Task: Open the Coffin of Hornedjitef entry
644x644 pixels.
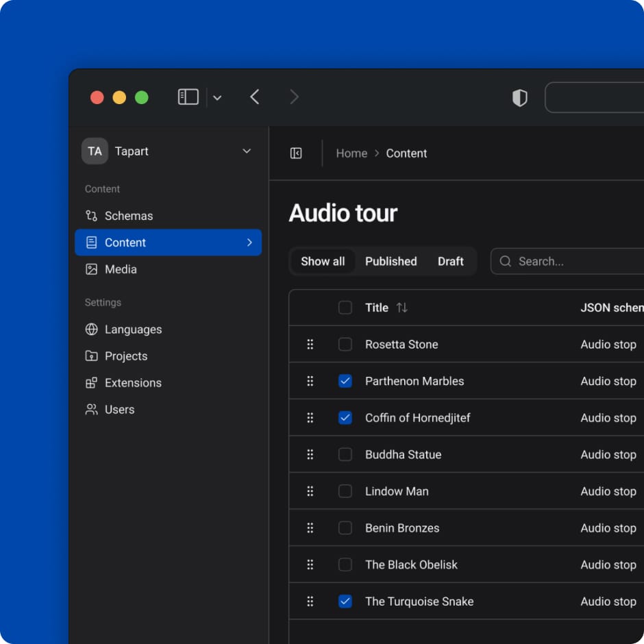Action: click(418, 418)
